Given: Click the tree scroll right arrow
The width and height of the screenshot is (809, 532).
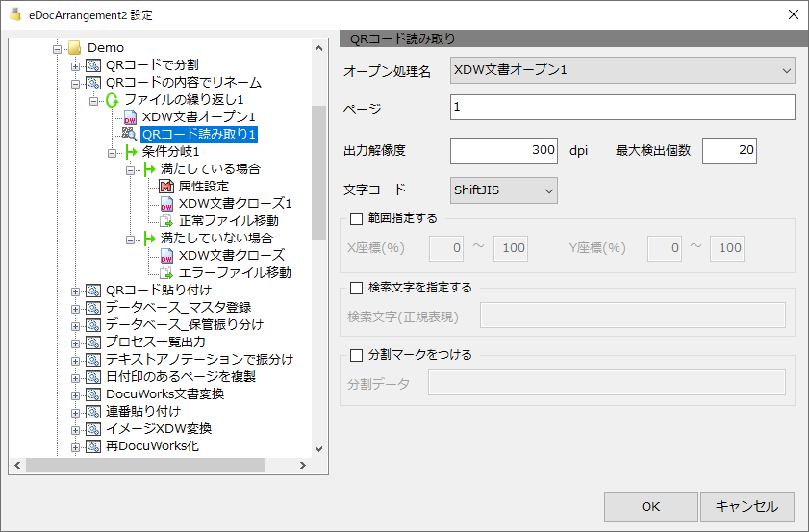Looking at the screenshot, I should (303, 465).
